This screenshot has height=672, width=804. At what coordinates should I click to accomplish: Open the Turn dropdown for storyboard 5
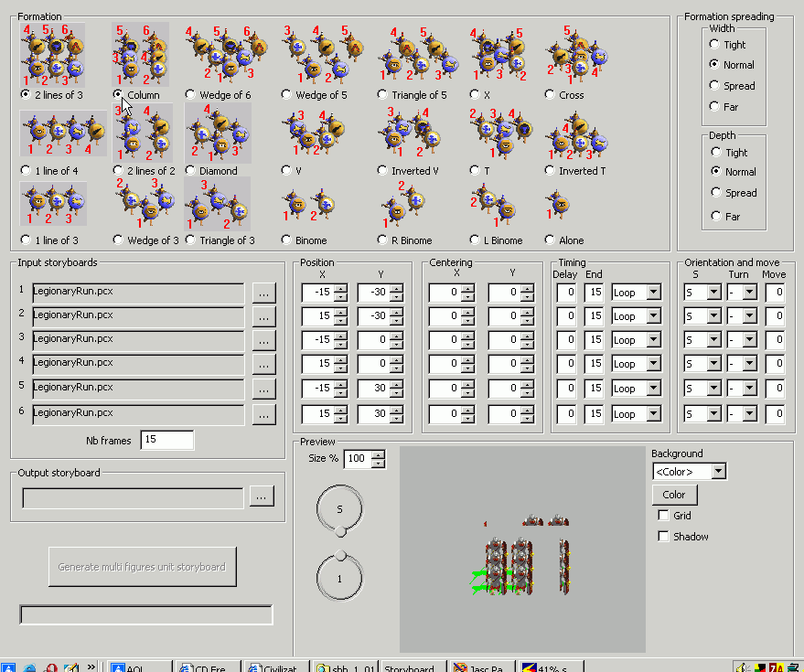pyautogui.click(x=750, y=388)
